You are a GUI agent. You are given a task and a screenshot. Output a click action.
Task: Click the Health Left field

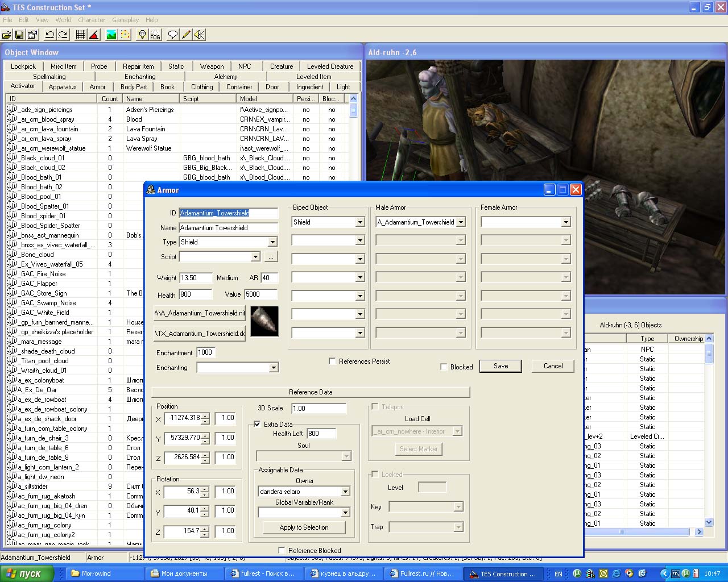tap(321, 434)
